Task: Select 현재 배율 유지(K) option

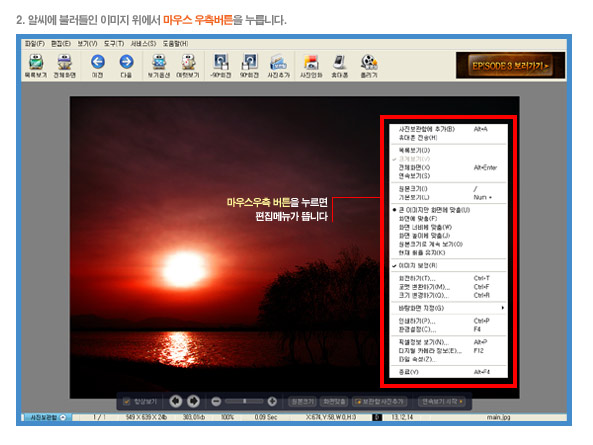Action: click(448, 253)
